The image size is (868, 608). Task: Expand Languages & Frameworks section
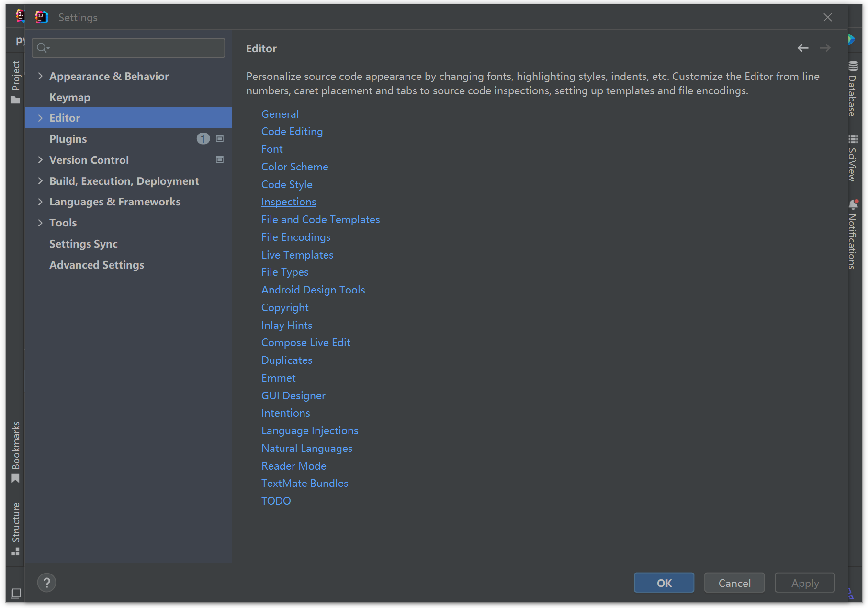pos(40,202)
